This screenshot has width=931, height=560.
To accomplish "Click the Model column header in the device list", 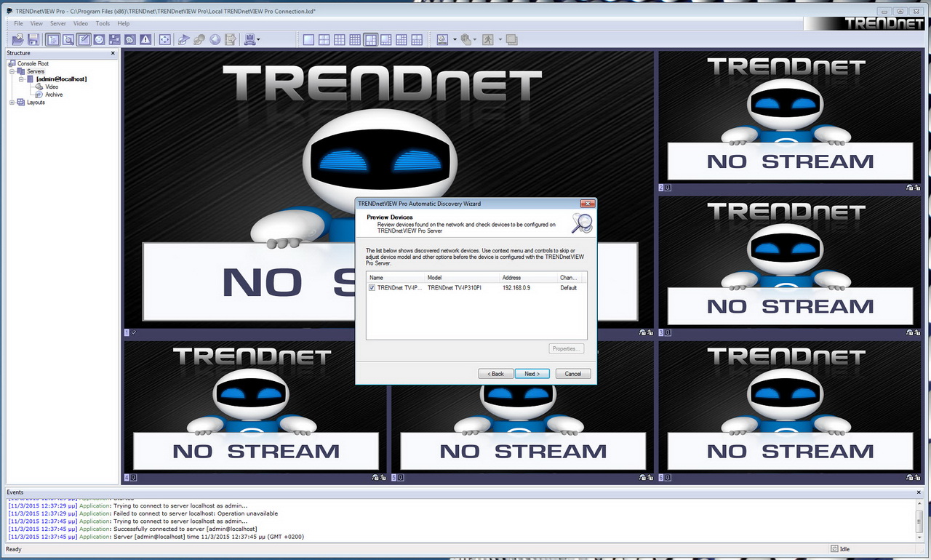I will point(462,278).
